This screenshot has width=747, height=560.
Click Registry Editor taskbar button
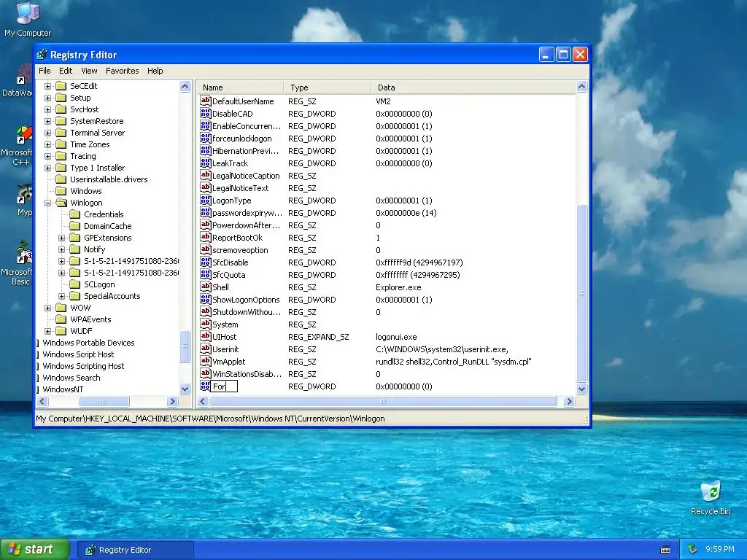point(135,550)
